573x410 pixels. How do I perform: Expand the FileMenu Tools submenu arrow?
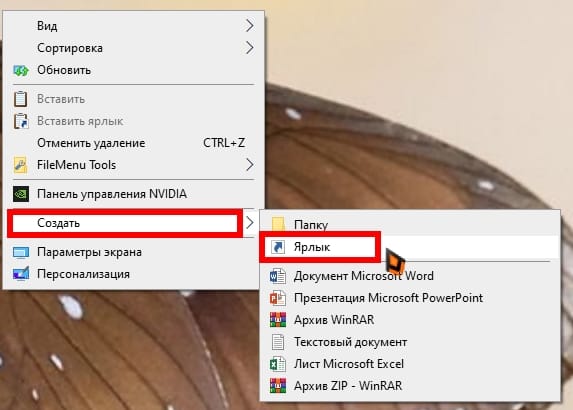pos(249,165)
